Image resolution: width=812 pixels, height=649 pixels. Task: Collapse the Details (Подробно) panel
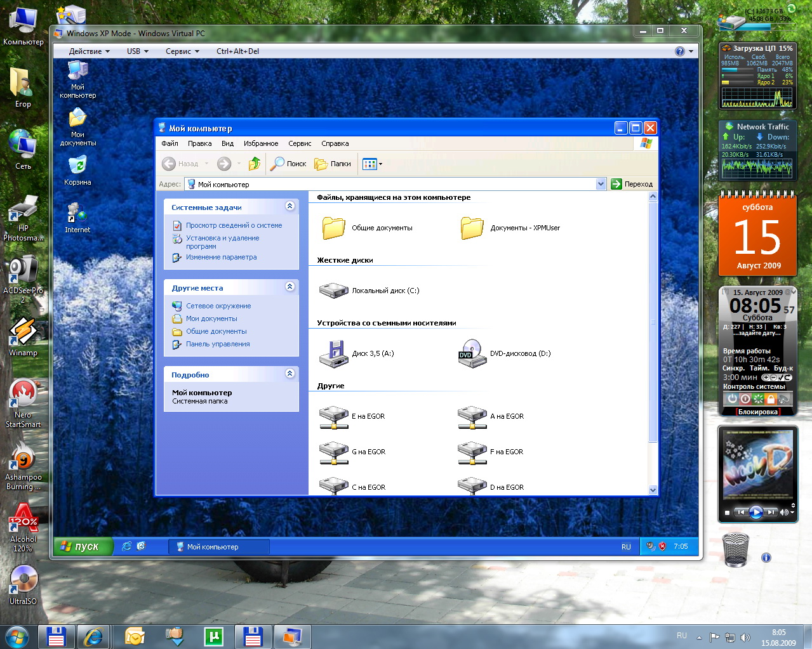point(290,374)
